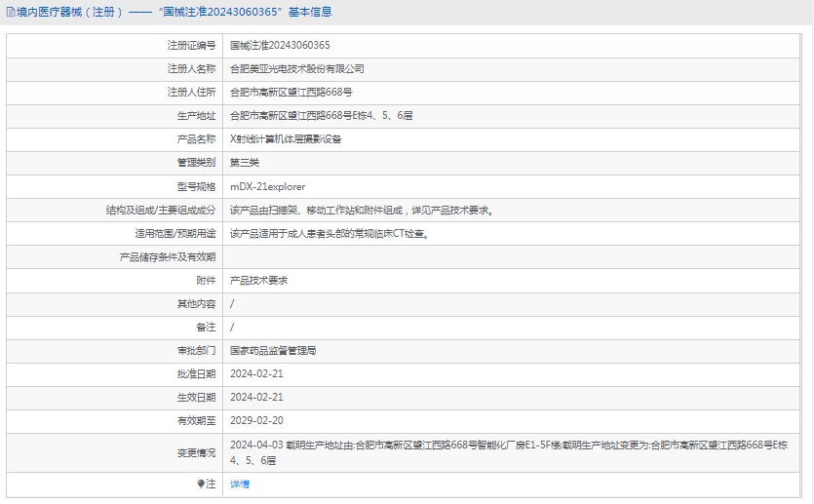The image size is (814, 504).
Task: Open the 详情 details link
Action: 240,484
